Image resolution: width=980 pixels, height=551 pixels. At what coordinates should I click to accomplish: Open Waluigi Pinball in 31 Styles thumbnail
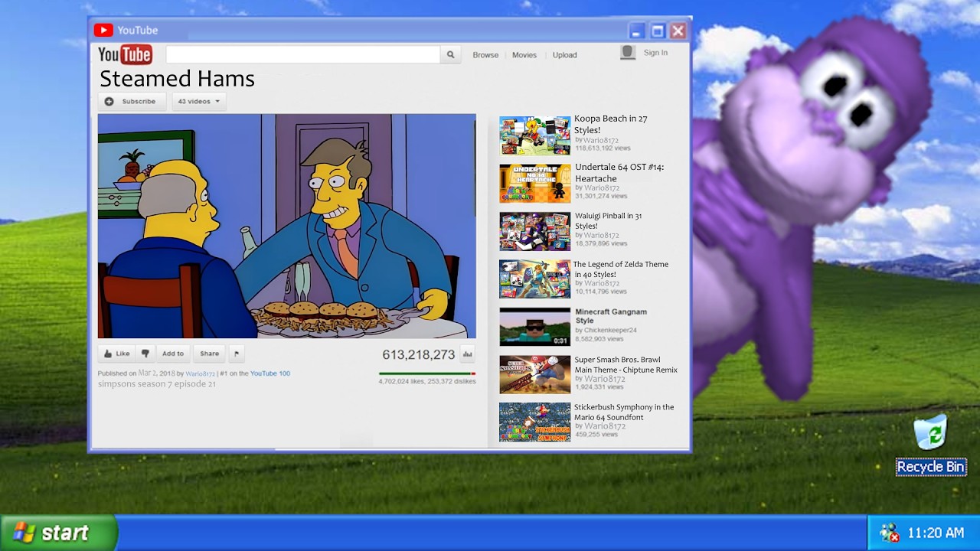coord(535,231)
